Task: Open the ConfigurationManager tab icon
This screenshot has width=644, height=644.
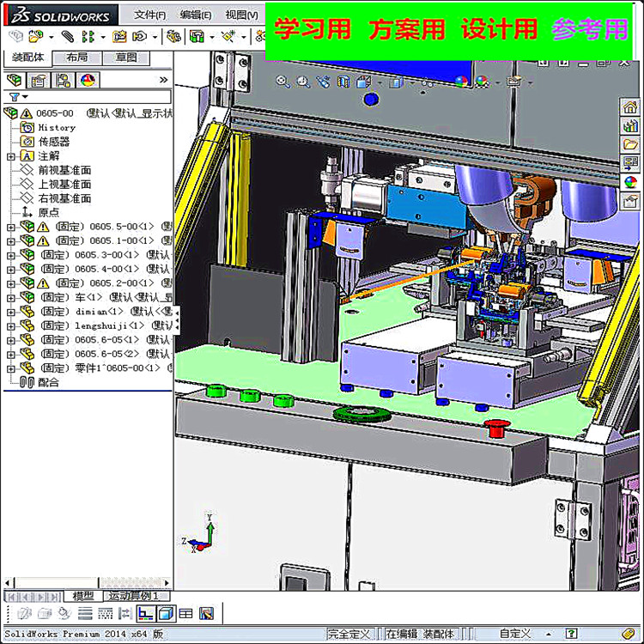Action: (63, 80)
